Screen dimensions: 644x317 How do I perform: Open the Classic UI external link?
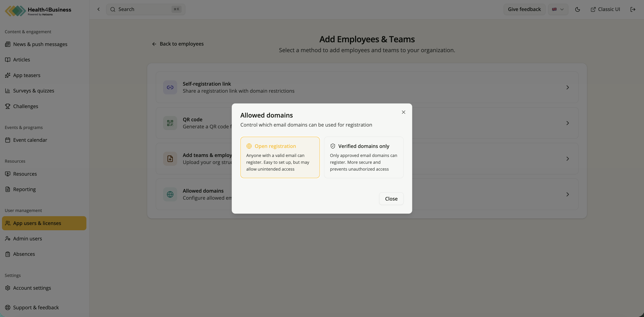tap(605, 9)
